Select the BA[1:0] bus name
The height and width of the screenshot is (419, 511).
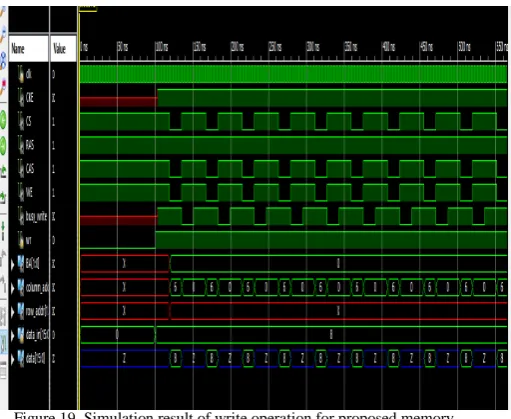tap(32, 264)
